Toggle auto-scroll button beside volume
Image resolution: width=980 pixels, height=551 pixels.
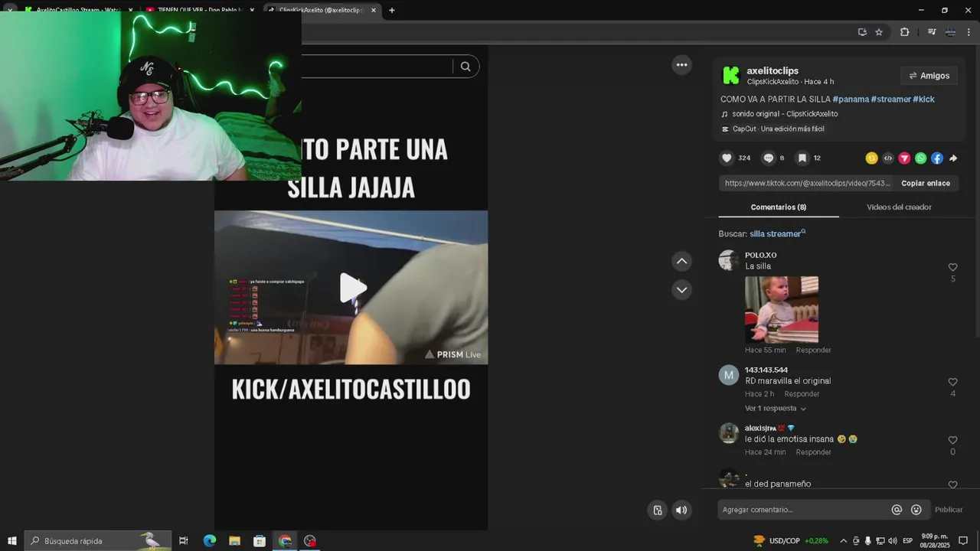(657, 510)
